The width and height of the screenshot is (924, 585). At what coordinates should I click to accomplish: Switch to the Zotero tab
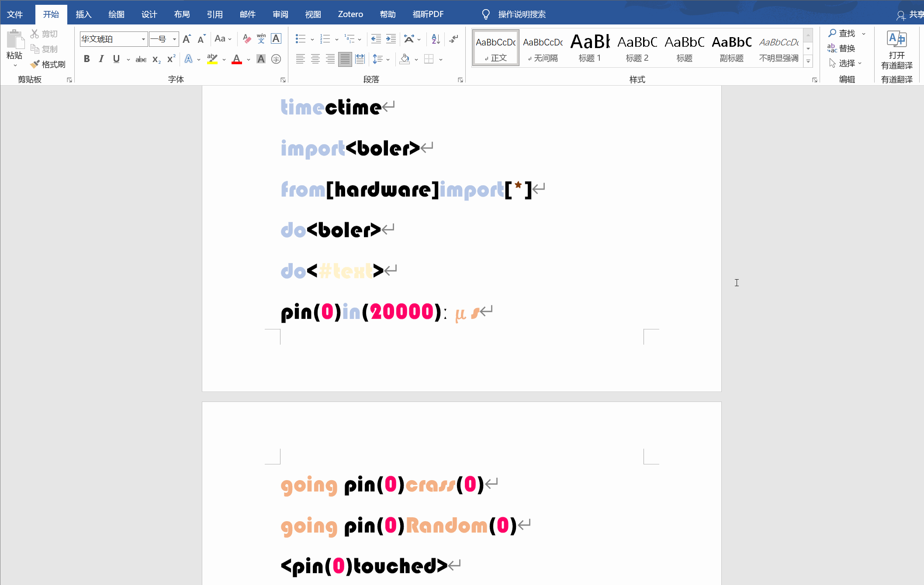coord(350,14)
